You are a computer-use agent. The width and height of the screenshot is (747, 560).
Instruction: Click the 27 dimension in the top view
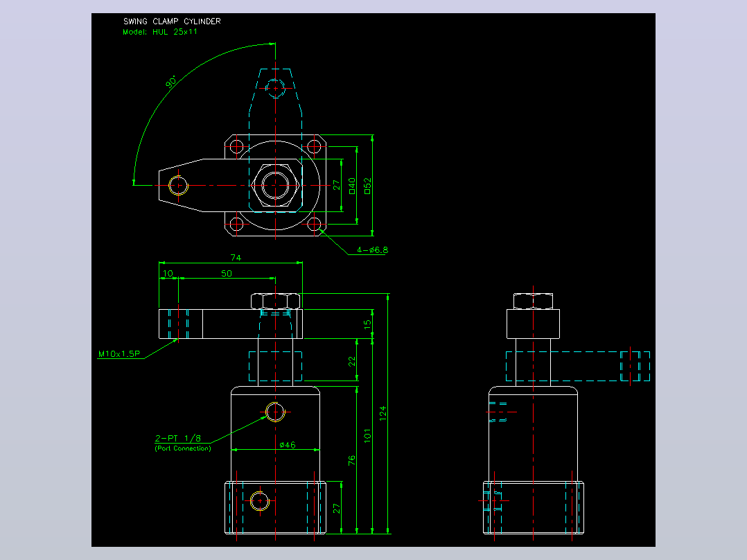pos(336,185)
